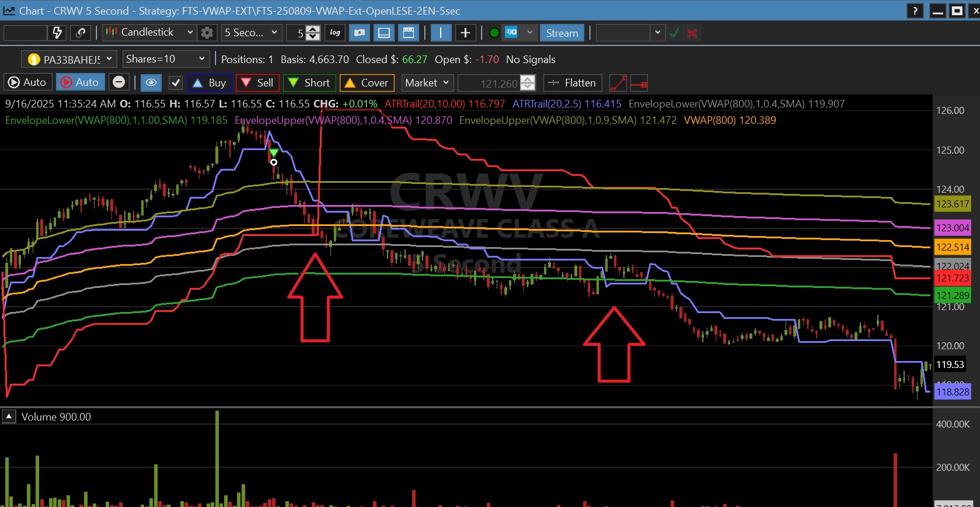980x507 pixels.
Task: Toggle the eye visibility button
Action: (151, 82)
